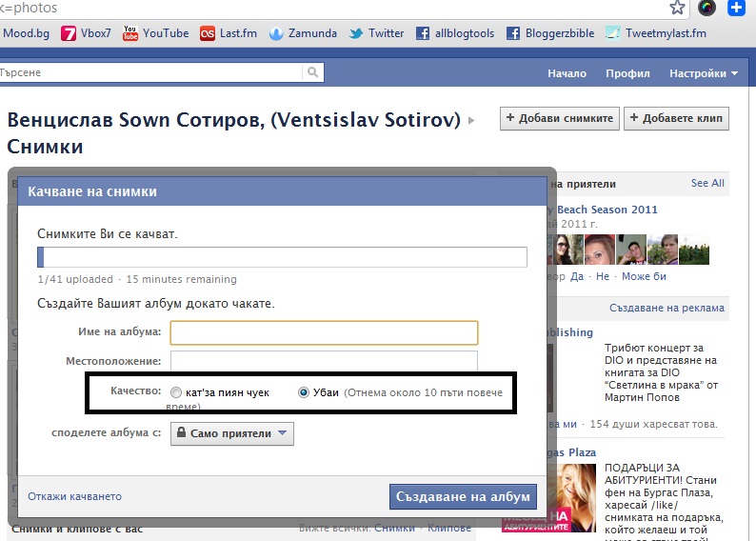
Task: Click the upload progress bar
Action: 282,257
